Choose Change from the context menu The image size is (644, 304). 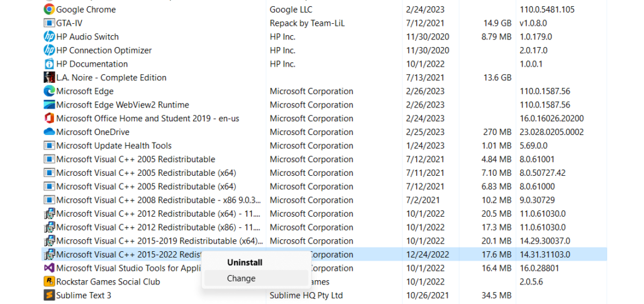241,278
